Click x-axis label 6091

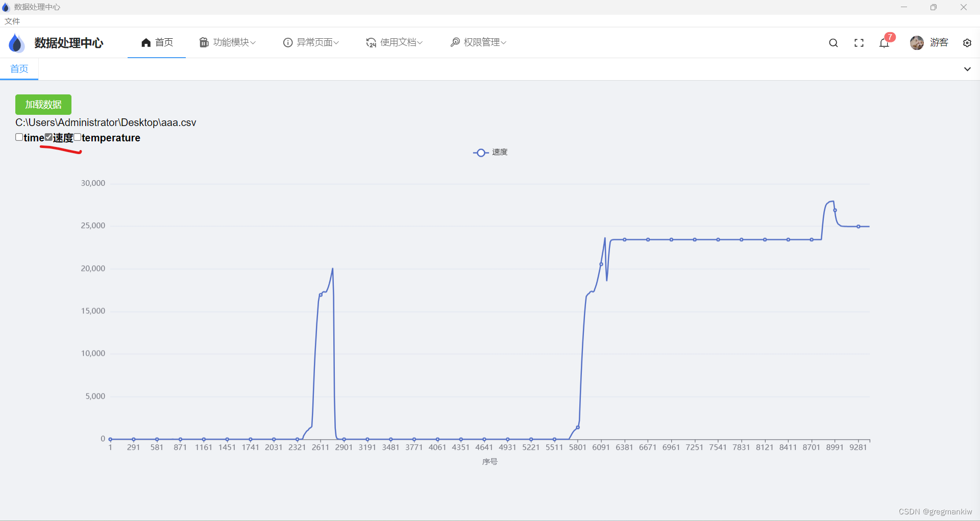pyautogui.click(x=601, y=447)
